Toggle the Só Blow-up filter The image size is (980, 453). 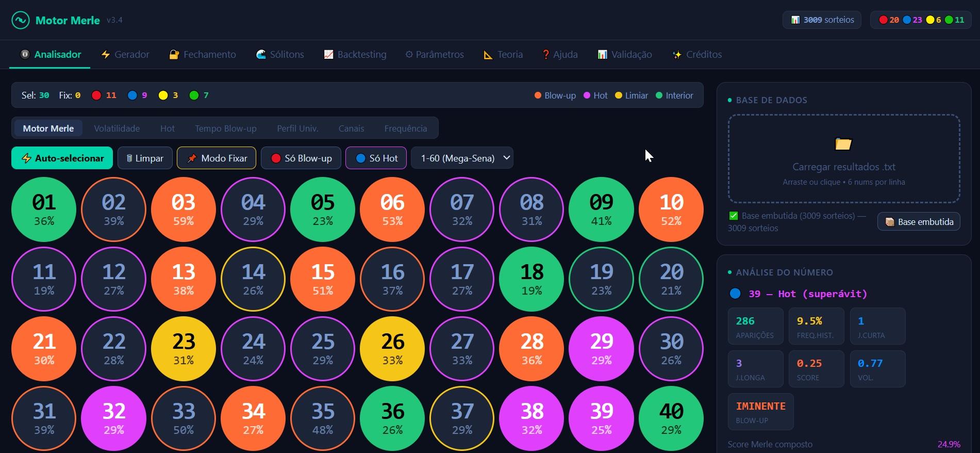pyautogui.click(x=301, y=158)
